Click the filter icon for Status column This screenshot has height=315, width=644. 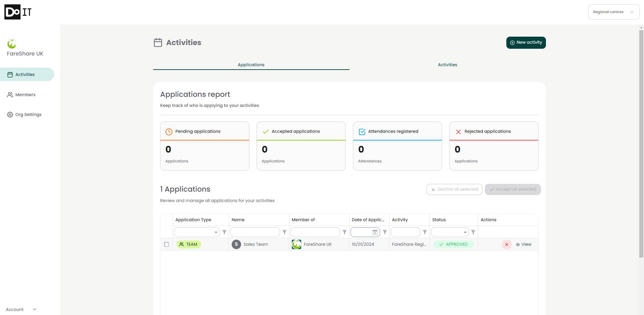point(473,232)
